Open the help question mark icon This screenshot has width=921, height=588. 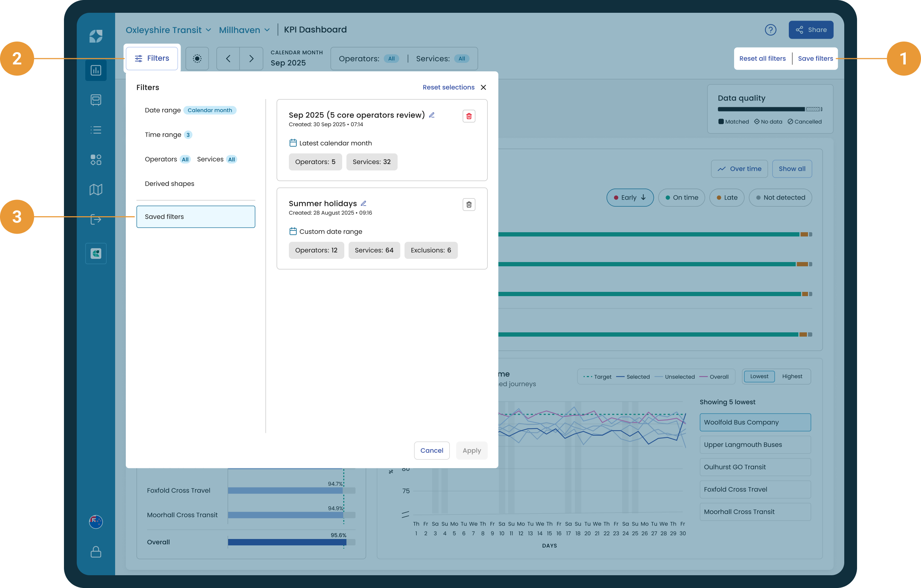tap(770, 30)
